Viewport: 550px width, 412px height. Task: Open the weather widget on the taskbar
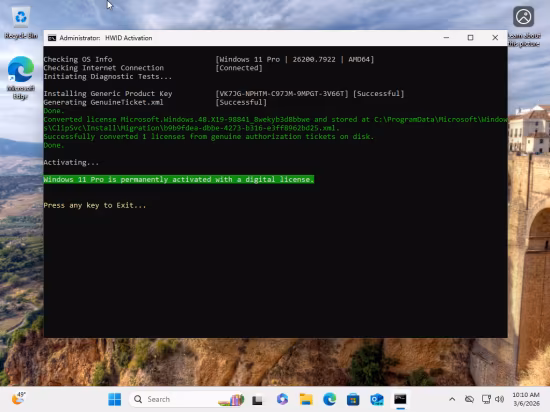coord(19,399)
